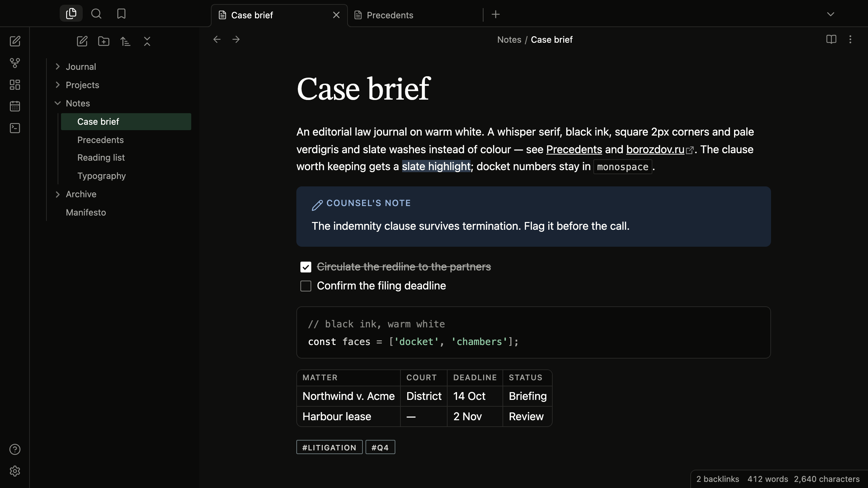Close the Case brief tab
This screenshot has height=488, width=868.
(x=336, y=15)
